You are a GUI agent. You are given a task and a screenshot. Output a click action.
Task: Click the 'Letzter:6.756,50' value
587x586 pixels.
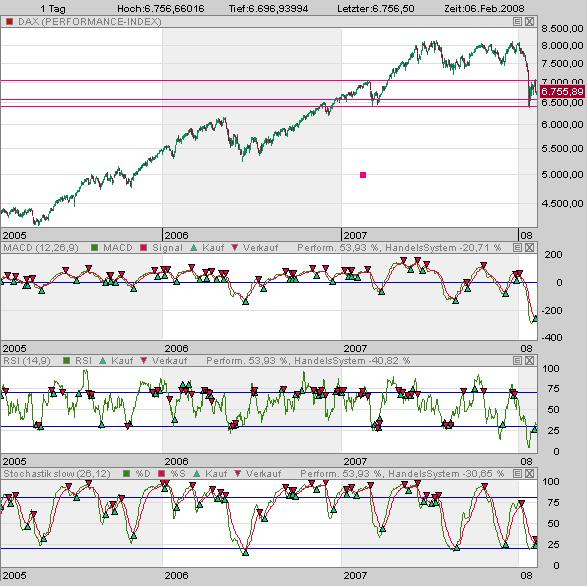pyautogui.click(x=375, y=8)
